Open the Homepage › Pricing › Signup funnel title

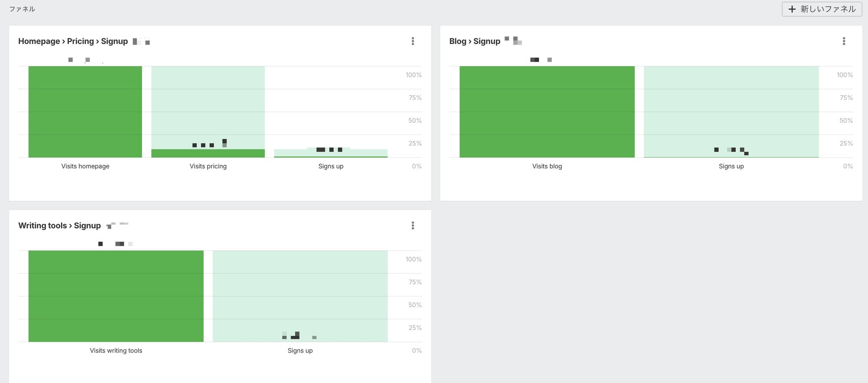(x=73, y=41)
